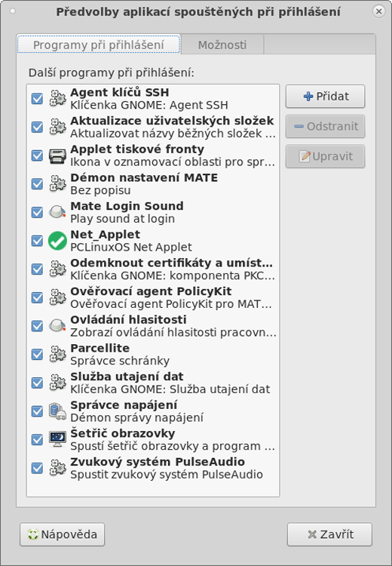Open help with the Nápověda button
The image size is (392, 566).
click(x=62, y=534)
